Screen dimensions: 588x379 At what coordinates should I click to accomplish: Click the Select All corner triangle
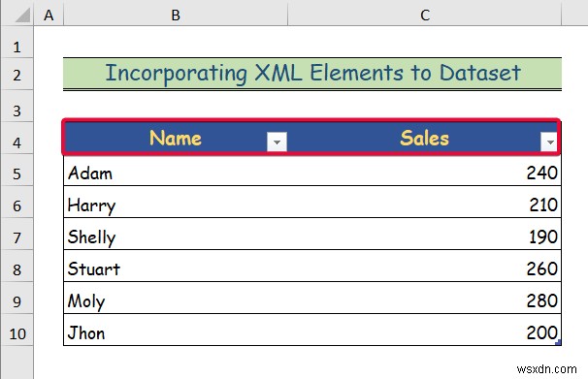23,16
